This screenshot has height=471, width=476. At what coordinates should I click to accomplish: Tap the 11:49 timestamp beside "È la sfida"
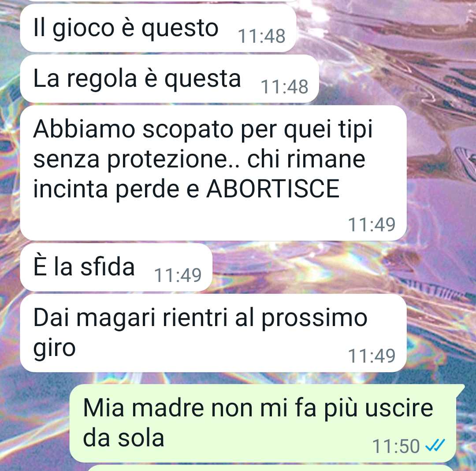coord(178,275)
